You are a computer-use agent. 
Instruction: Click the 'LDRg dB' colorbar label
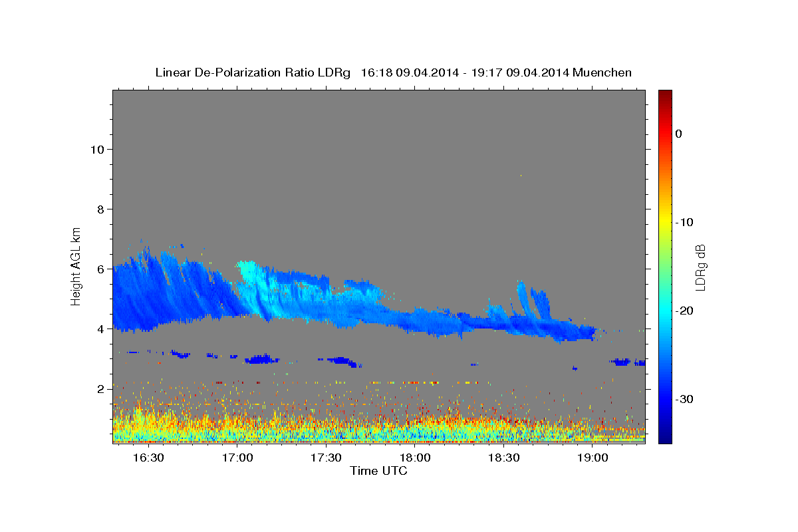coord(700,267)
